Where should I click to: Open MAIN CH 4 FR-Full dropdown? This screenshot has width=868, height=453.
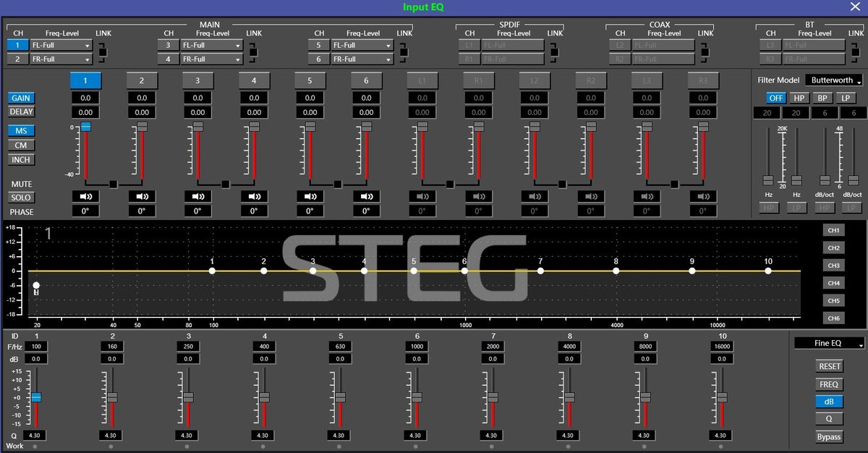pyautogui.click(x=211, y=59)
